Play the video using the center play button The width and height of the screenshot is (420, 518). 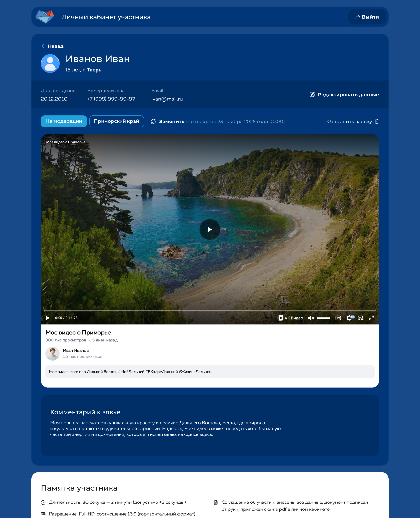(210, 229)
